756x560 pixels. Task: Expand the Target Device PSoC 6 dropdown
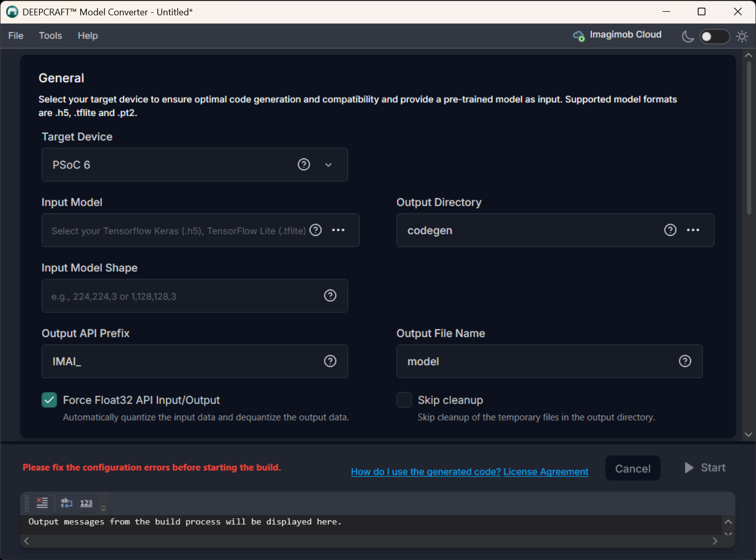click(x=328, y=165)
